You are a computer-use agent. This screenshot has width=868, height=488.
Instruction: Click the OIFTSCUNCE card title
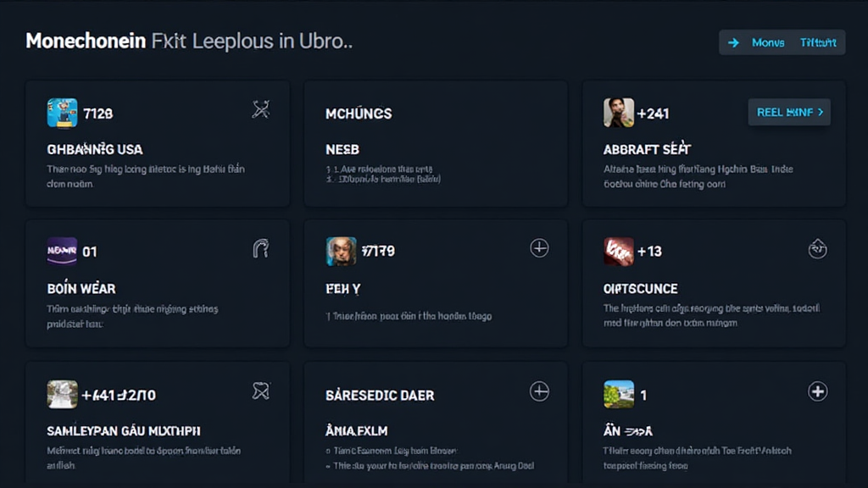point(640,289)
